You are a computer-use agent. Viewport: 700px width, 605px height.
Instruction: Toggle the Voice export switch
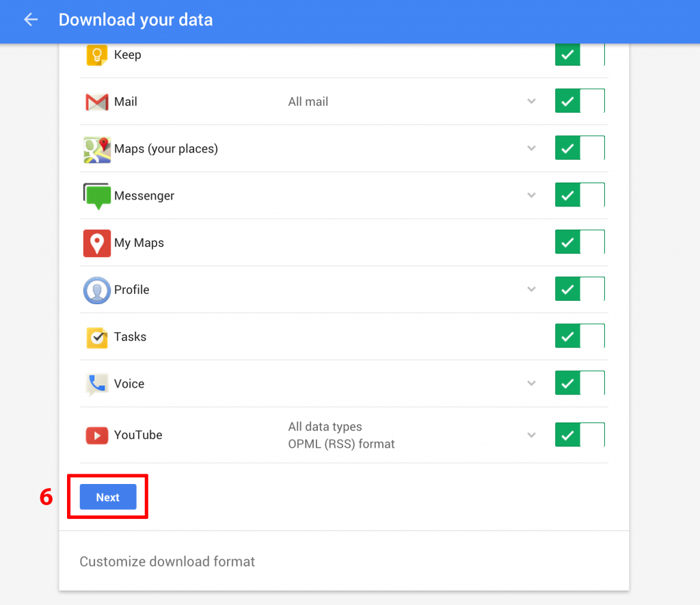[x=580, y=383]
